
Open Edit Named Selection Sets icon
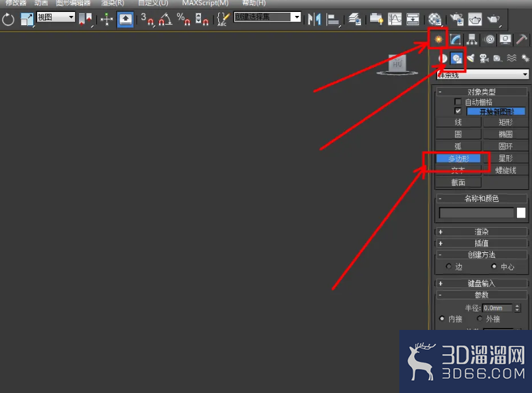pyautogui.click(x=224, y=19)
